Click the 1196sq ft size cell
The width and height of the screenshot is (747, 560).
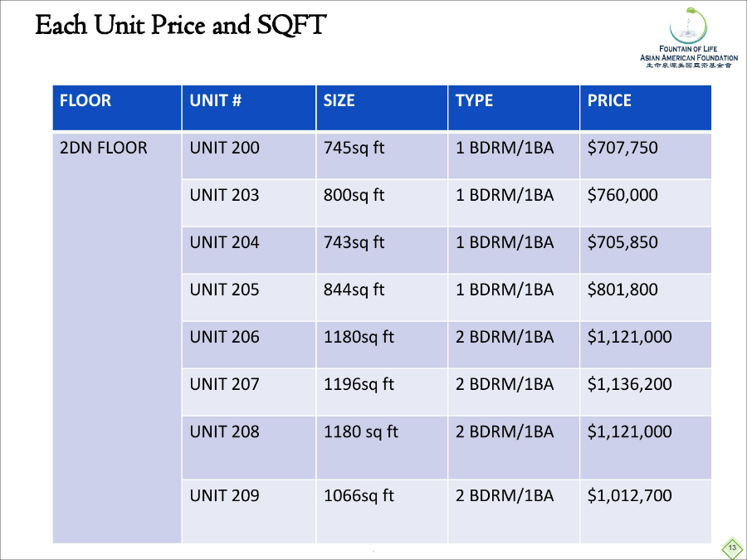click(382, 391)
